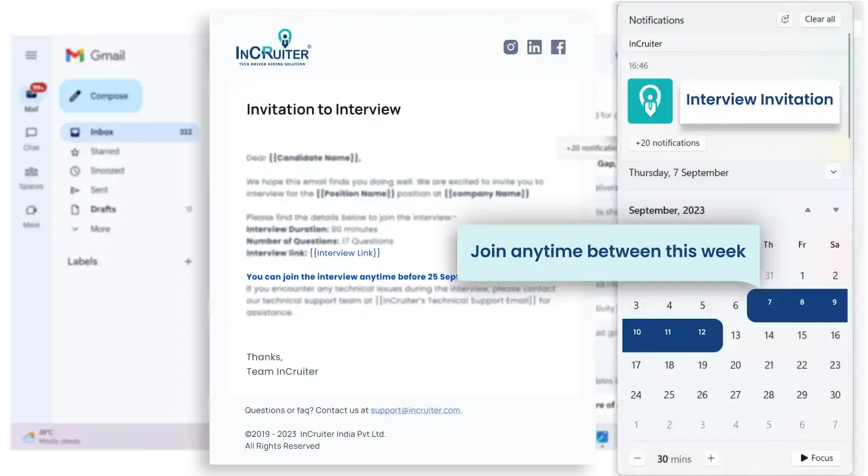
Task: Open the Facebook icon in the email header
Action: (x=558, y=46)
